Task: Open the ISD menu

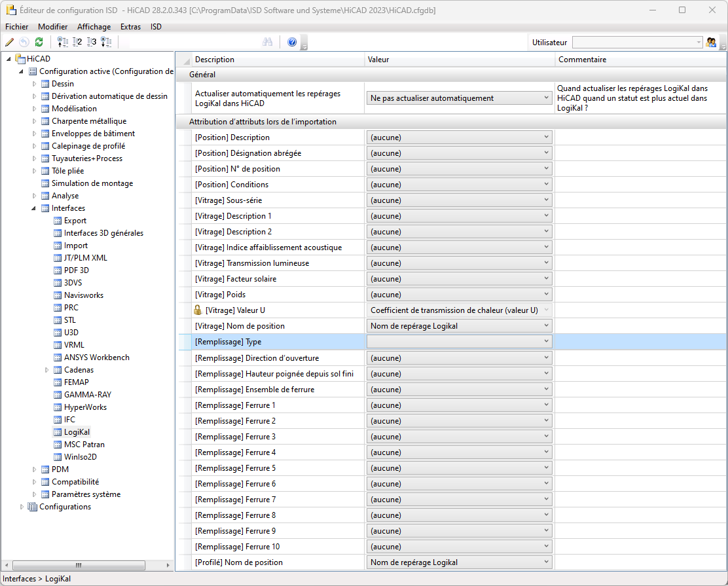Action: pos(156,27)
